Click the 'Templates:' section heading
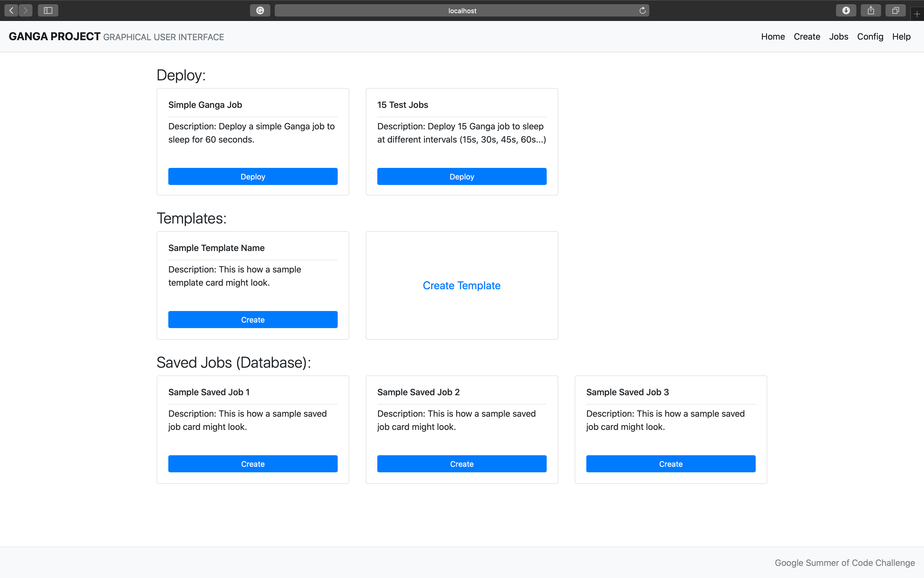 [x=191, y=218]
